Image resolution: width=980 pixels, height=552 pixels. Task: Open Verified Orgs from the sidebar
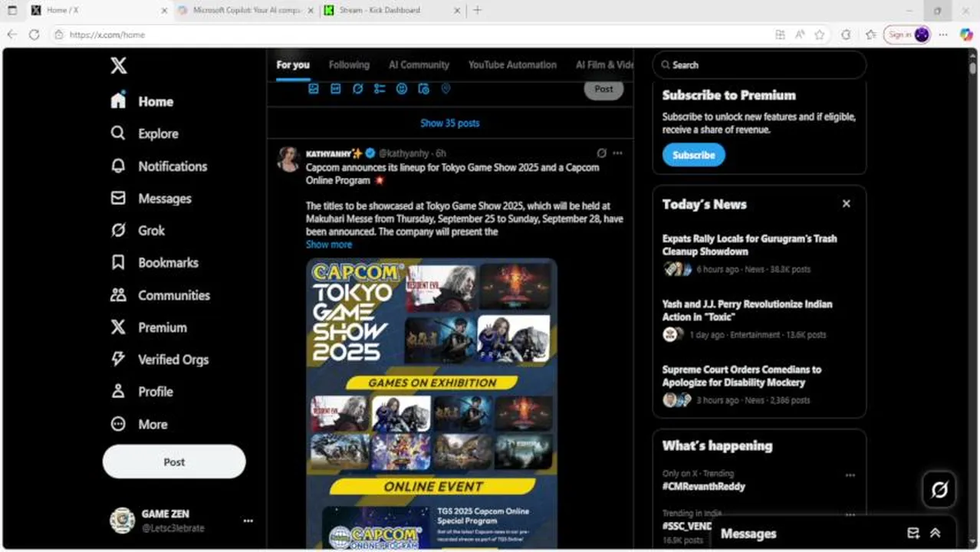pyautogui.click(x=159, y=360)
